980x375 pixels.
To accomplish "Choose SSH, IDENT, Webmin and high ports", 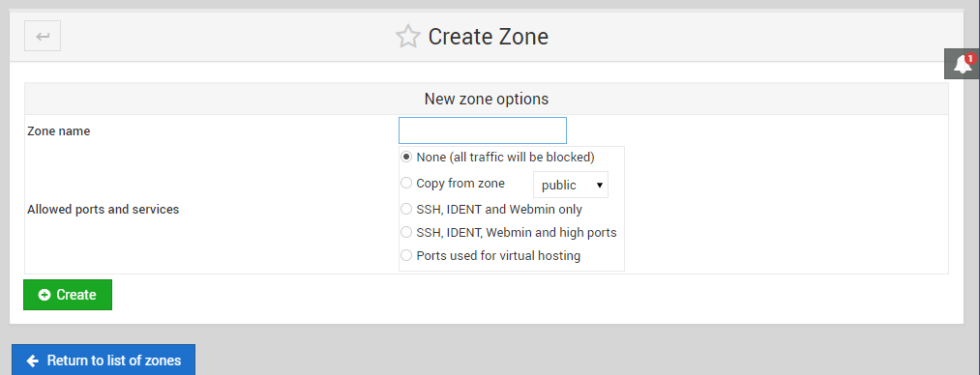I will (x=406, y=232).
